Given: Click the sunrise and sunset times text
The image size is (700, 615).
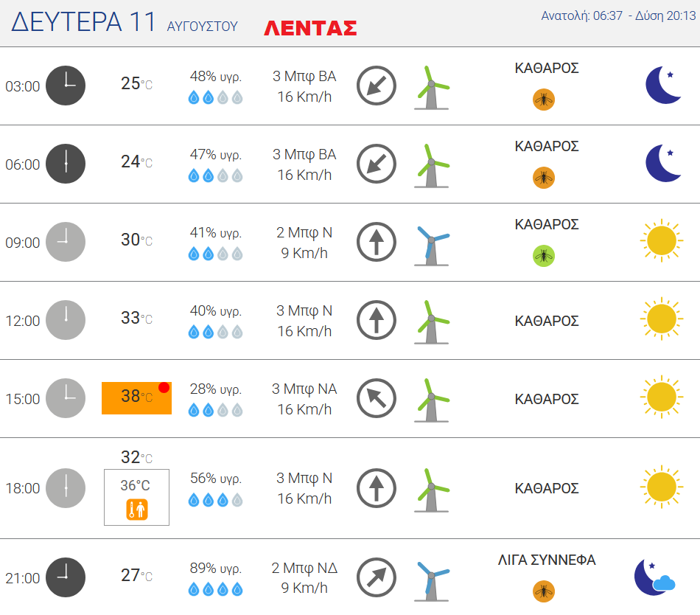Looking at the screenshot, I should click(618, 15).
